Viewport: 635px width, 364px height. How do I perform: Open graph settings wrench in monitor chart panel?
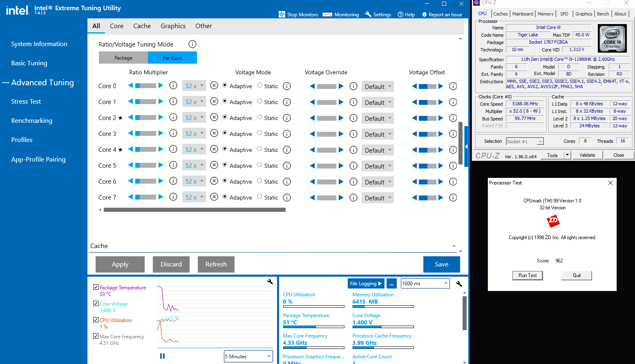click(270, 282)
